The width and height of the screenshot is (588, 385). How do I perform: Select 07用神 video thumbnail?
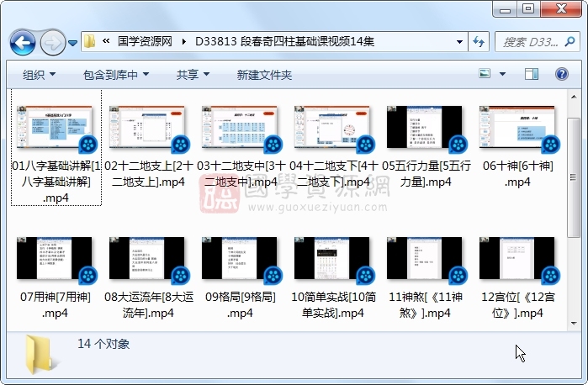pyautogui.click(x=55, y=258)
